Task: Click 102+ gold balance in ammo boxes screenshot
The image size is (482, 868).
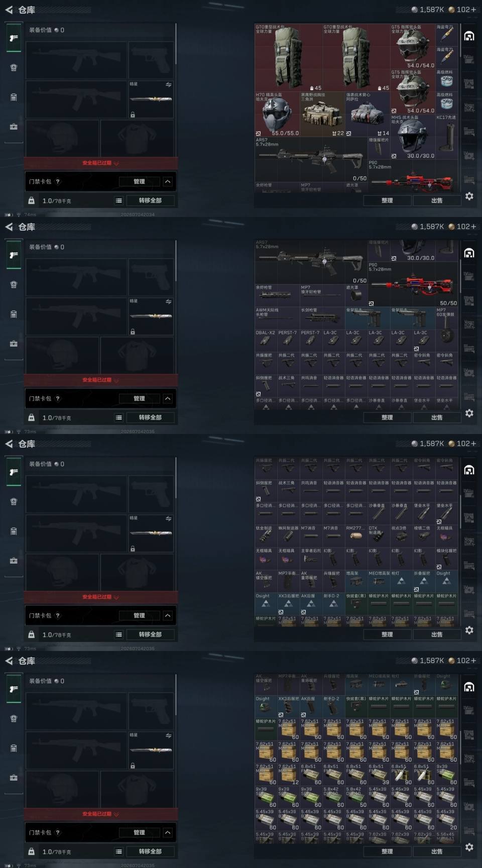Action: pos(462,661)
